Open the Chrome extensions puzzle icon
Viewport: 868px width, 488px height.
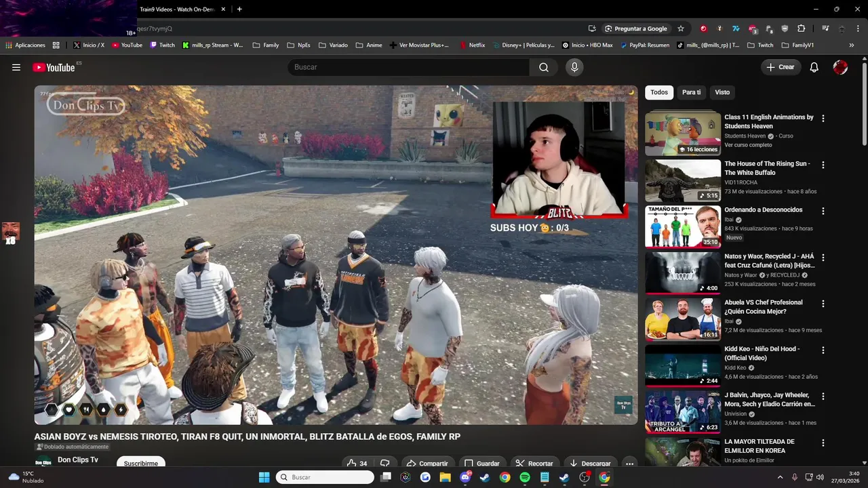coord(801,28)
